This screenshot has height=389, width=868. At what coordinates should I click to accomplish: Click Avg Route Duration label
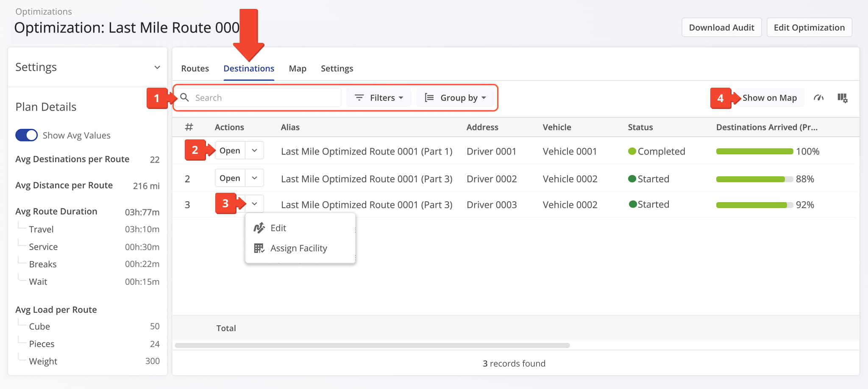56,211
